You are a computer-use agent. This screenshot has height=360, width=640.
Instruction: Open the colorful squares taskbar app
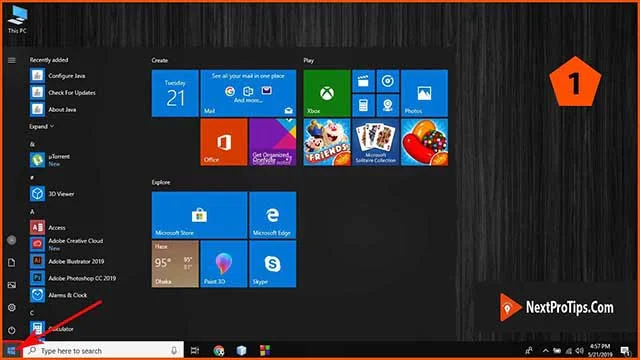[265, 351]
